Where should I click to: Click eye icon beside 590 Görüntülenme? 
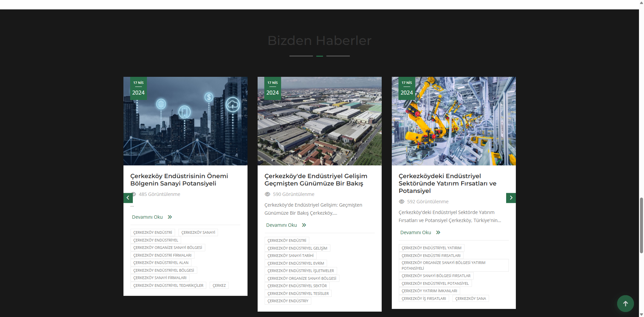267,194
